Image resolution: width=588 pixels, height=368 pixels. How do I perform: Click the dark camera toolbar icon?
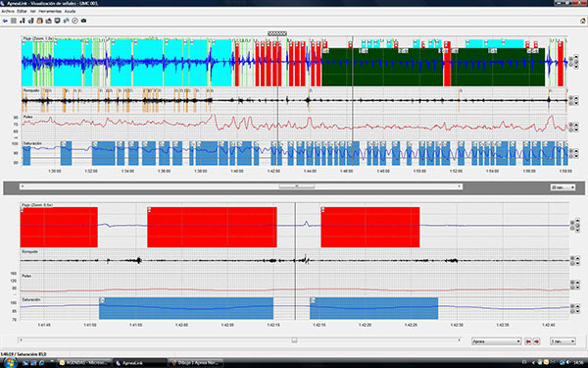pos(83,21)
